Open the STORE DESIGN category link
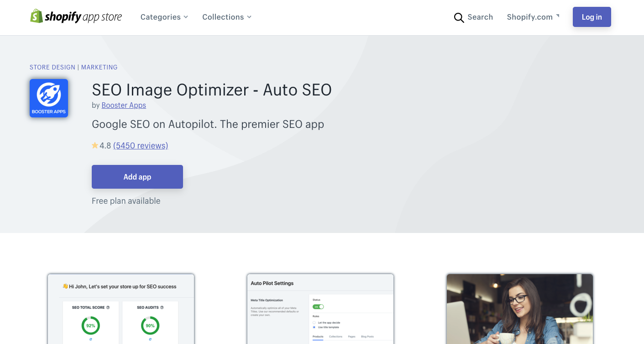644x344 pixels. 52,67
